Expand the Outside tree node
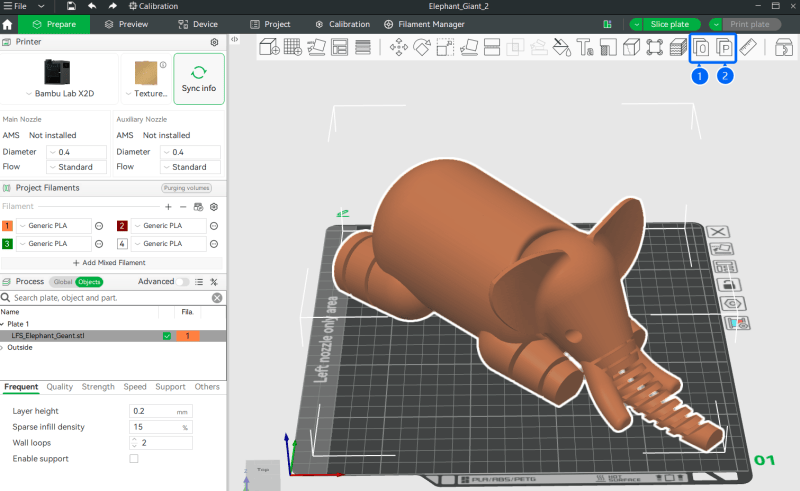This screenshot has width=800, height=491. click(3, 348)
